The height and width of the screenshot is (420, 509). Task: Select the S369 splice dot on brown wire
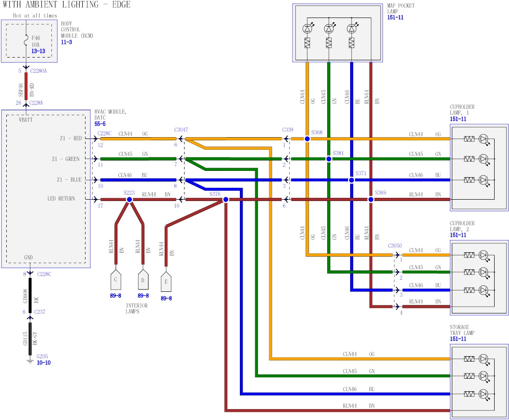(x=371, y=199)
